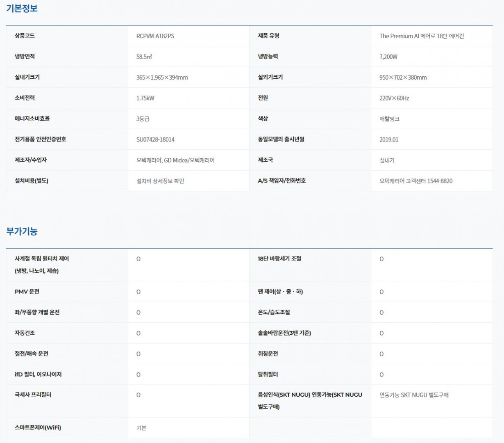This screenshot has width=504, height=443.
Task: Click the color value 매탈핑크
Action: point(389,119)
